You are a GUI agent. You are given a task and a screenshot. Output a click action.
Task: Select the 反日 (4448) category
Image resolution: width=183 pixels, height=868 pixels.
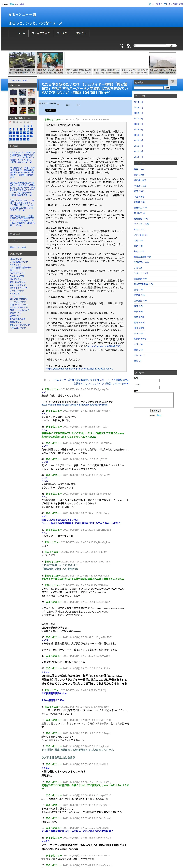pos(139,322)
